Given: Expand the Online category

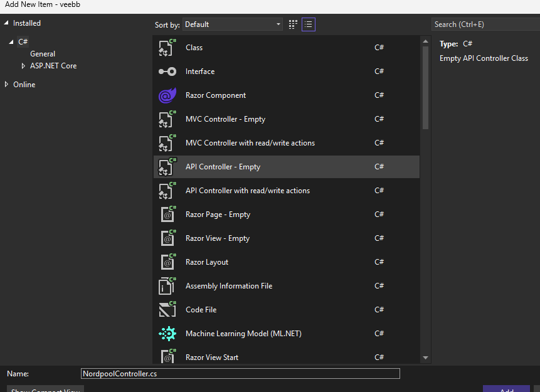Looking at the screenshot, I should pos(6,85).
